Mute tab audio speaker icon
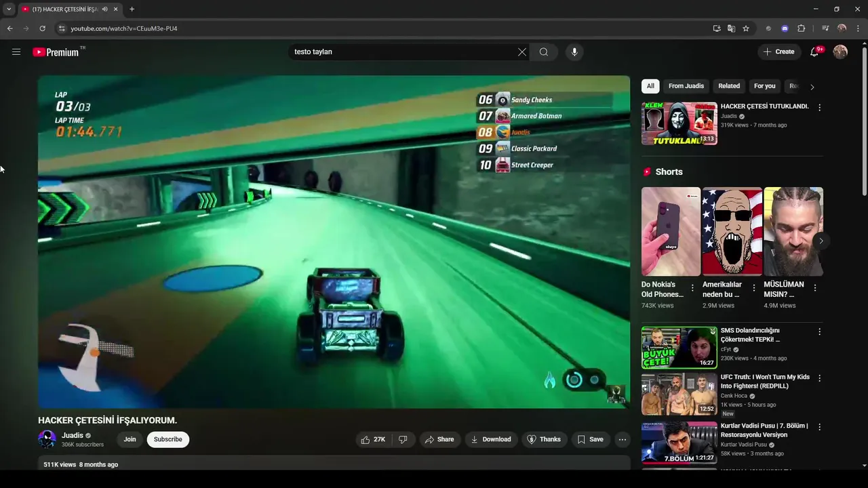Viewport: 868px width, 488px height. [104, 9]
